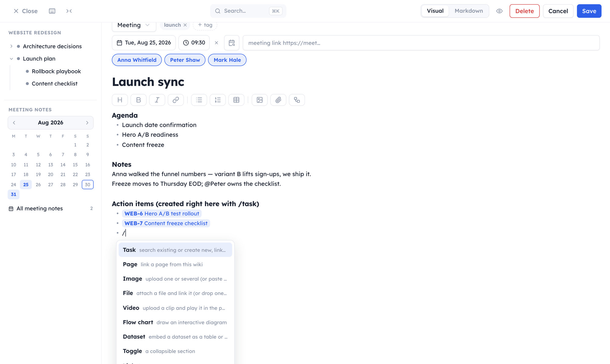Screen dimensions: 610x364
Task: Click the keyboard shortcuts icon
Action: [x=52, y=11]
